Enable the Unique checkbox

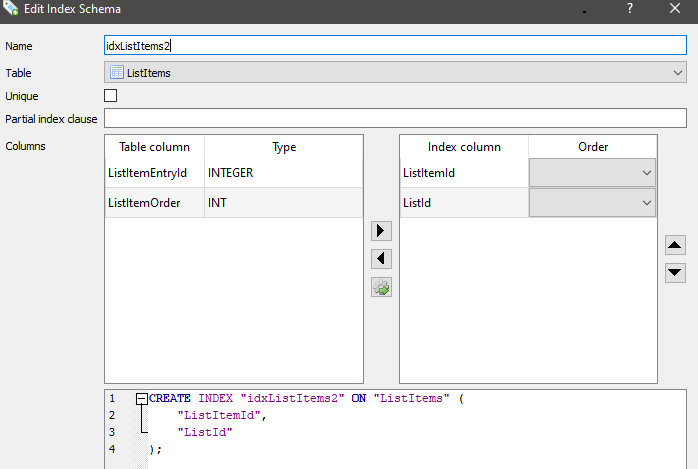(111, 95)
